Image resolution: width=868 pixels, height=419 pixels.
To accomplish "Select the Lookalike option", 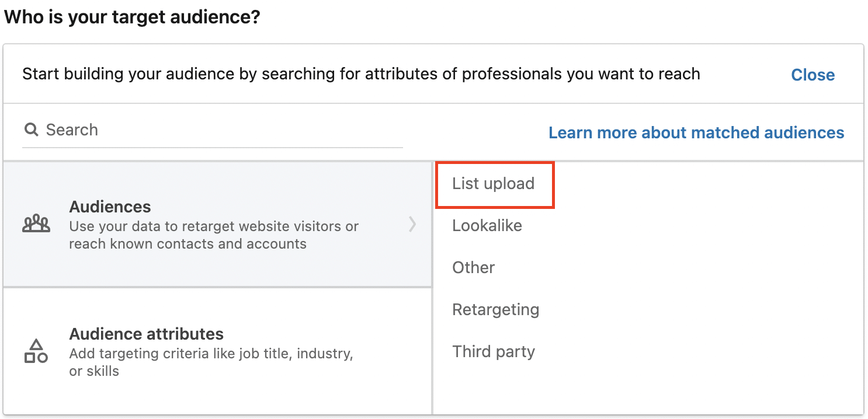I will coord(487,226).
